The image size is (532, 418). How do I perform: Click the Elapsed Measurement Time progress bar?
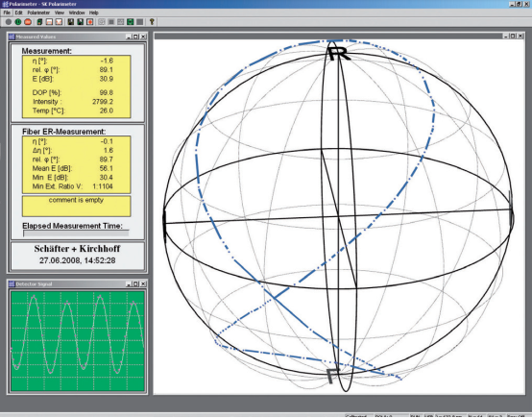click(76, 234)
